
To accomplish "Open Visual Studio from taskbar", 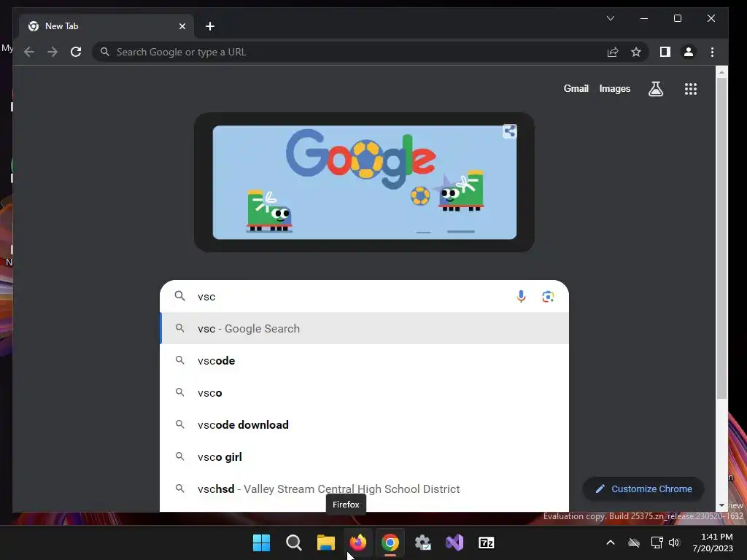I will click(x=454, y=542).
